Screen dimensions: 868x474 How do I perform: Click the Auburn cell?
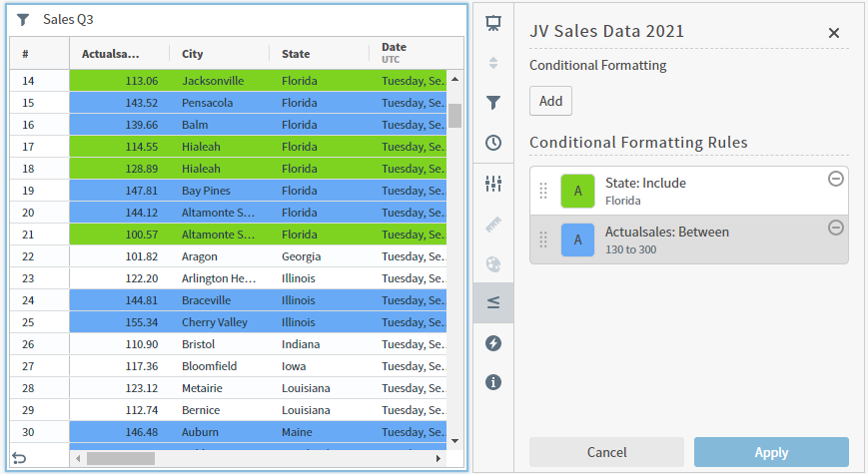[x=219, y=432]
